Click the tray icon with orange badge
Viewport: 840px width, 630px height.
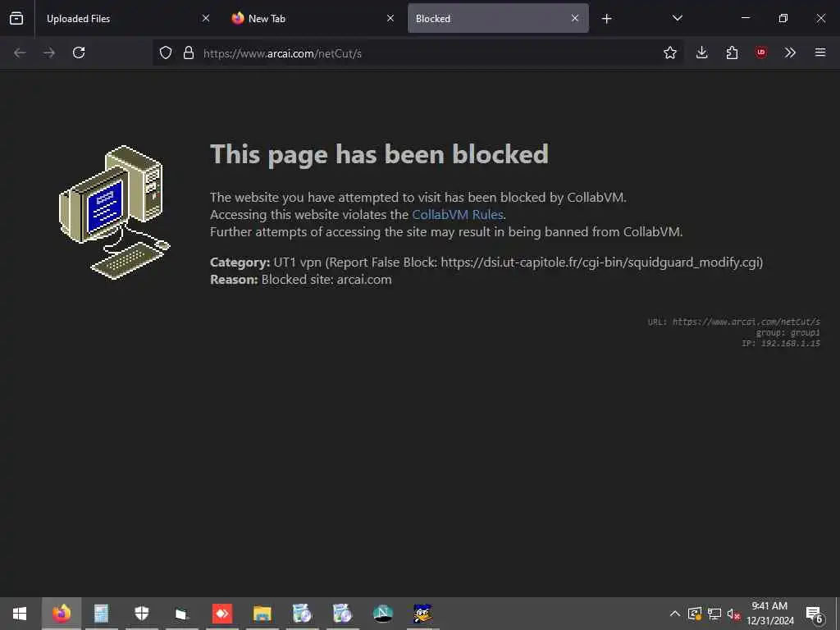[694, 614]
